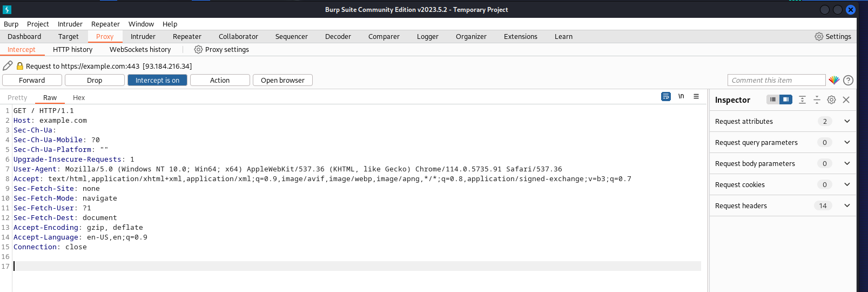Switch to the Comparer tab

point(384,36)
